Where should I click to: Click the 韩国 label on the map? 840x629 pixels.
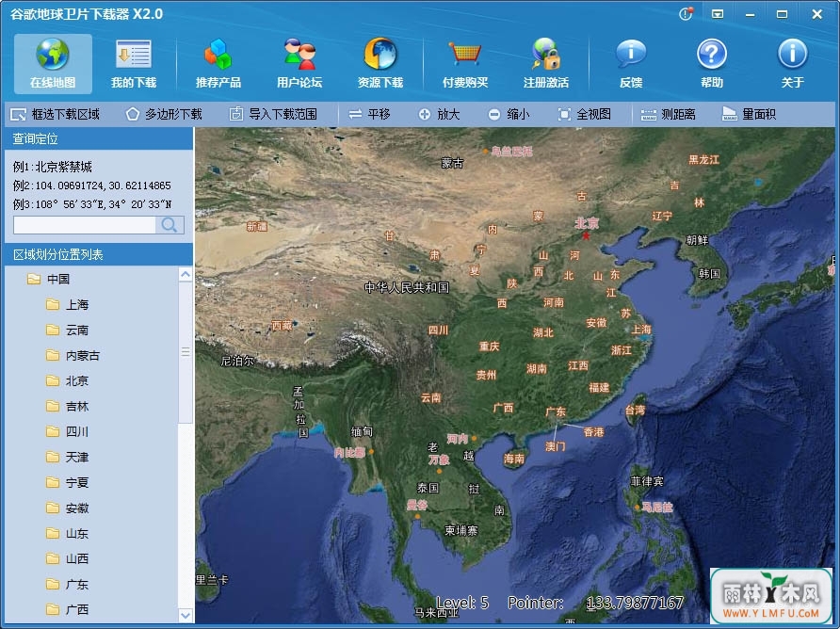[709, 274]
